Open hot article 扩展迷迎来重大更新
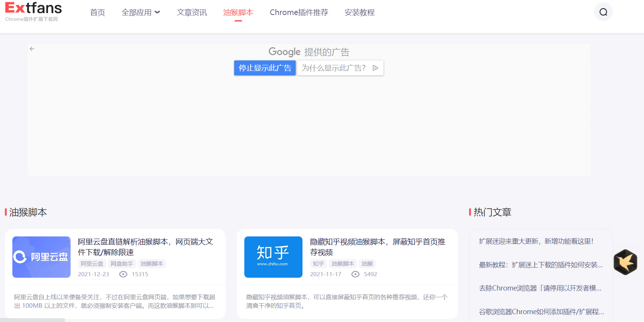 point(536,241)
